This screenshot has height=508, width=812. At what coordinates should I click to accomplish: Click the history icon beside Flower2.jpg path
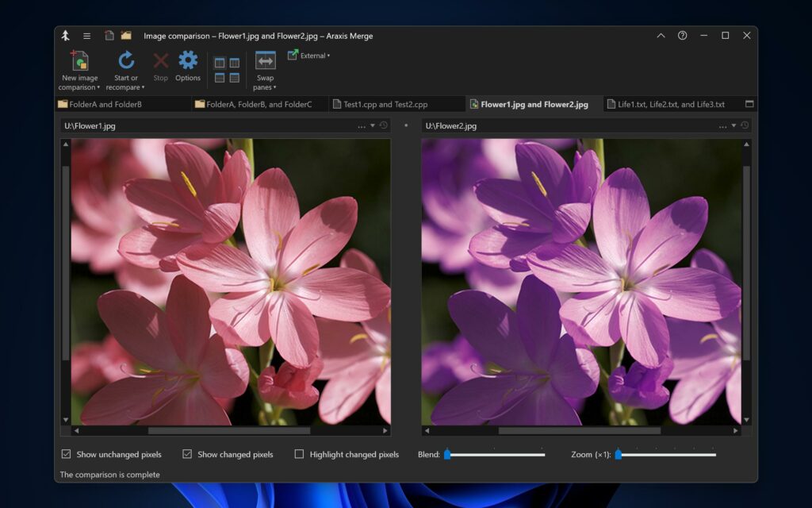(745, 125)
